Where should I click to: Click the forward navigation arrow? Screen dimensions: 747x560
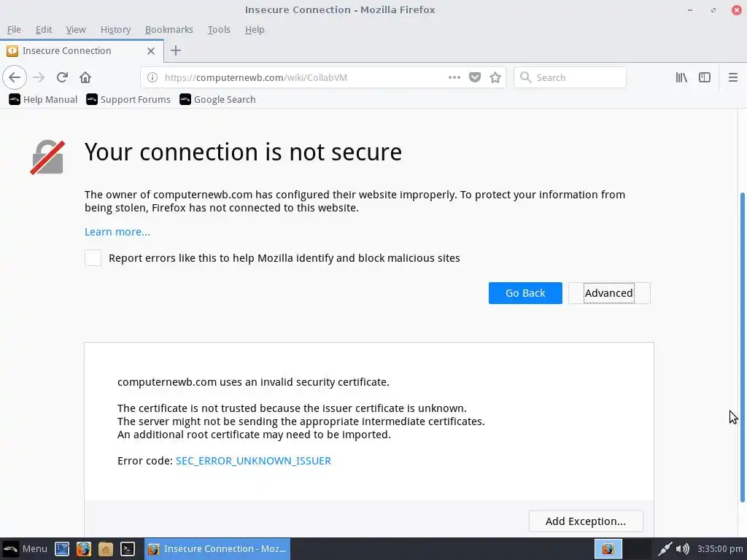pos(39,77)
